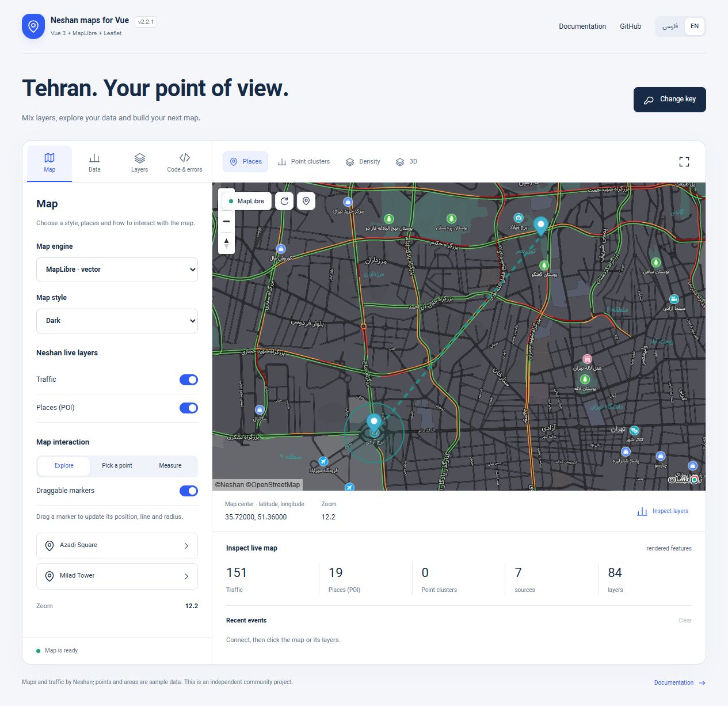Click the بوستان لاله park icon

tap(585, 379)
